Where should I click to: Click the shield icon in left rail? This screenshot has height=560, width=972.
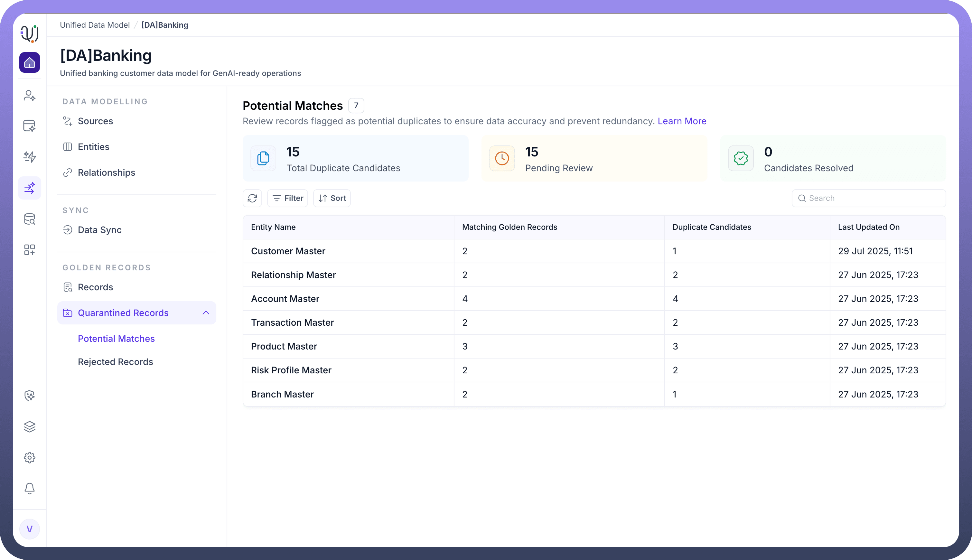coord(30,396)
